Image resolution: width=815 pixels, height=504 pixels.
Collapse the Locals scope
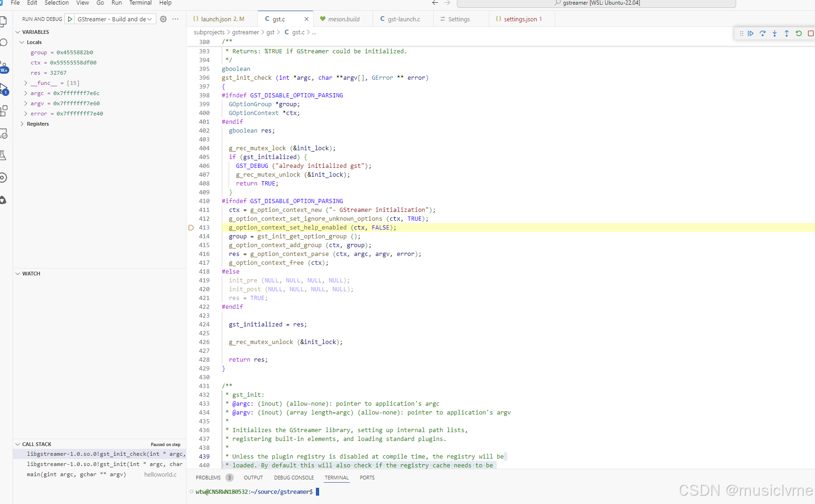[x=22, y=42]
